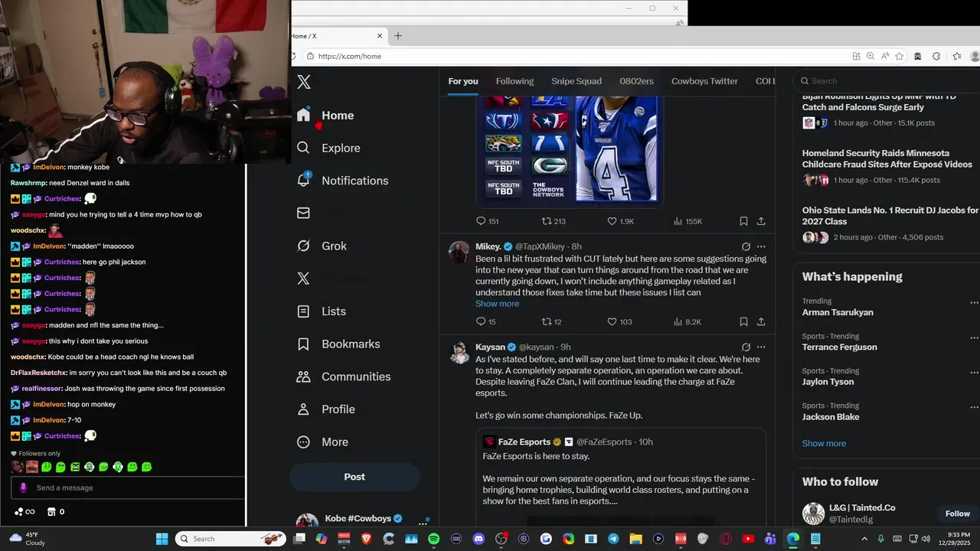Click the Post button
The height and width of the screenshot is (551, 980).
[354, 477]
